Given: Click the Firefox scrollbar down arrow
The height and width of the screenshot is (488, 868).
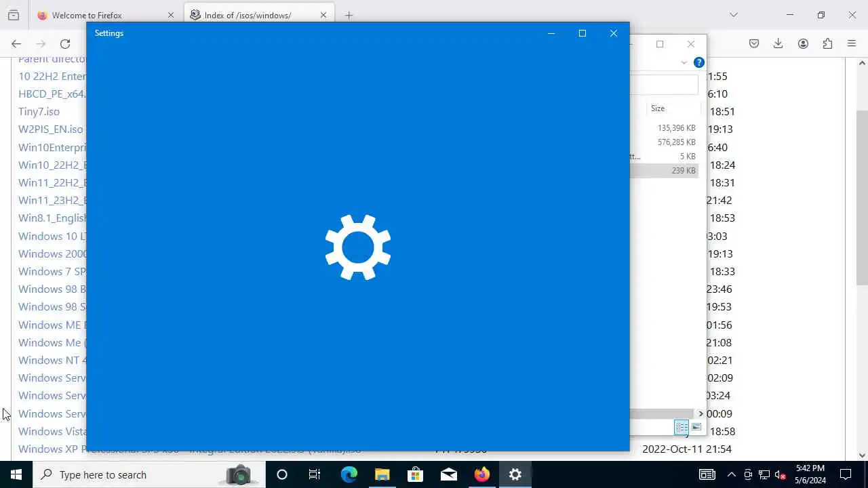Looking at the screenshot, I should coord(863,455).
